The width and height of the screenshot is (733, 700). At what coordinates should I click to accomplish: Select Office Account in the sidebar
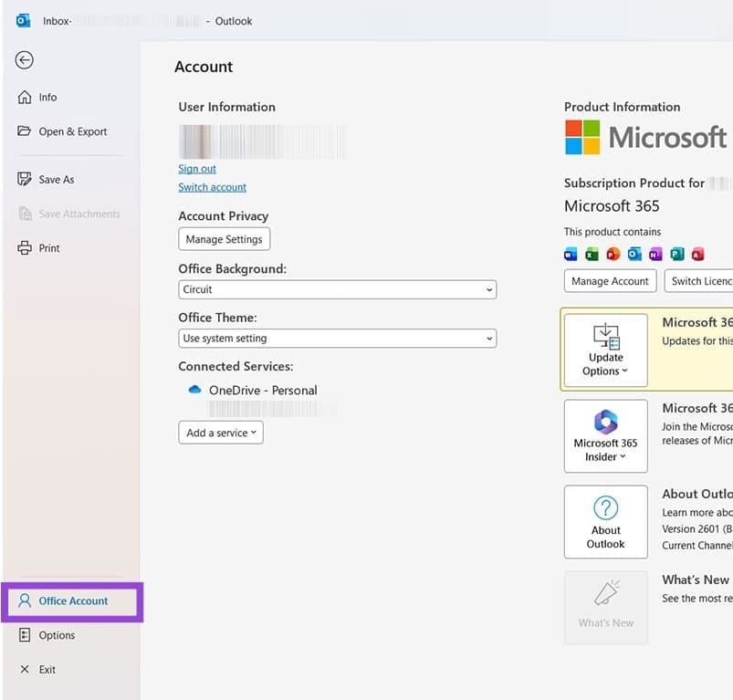coord(73,601)
